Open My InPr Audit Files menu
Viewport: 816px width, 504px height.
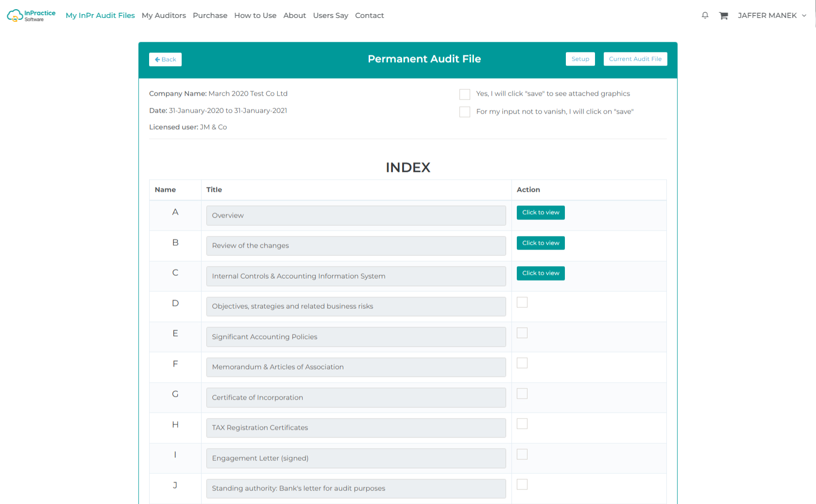tap(100, 16)
